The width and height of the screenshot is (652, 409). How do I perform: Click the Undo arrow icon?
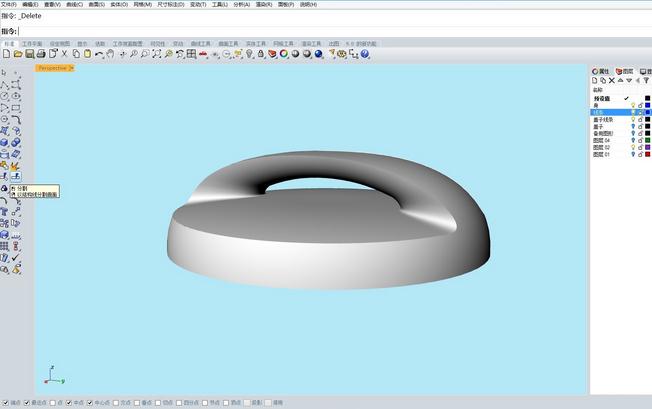[x=99, y=54]
